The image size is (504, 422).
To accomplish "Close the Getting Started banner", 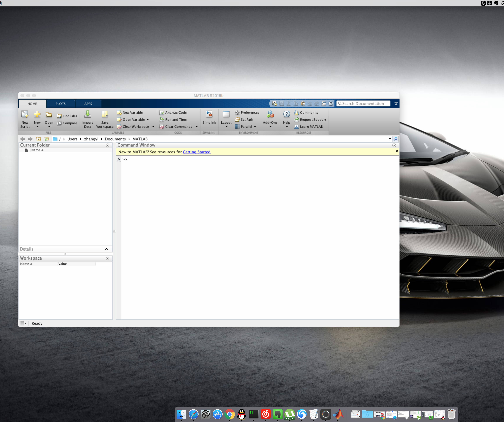I will coord(397,151).
